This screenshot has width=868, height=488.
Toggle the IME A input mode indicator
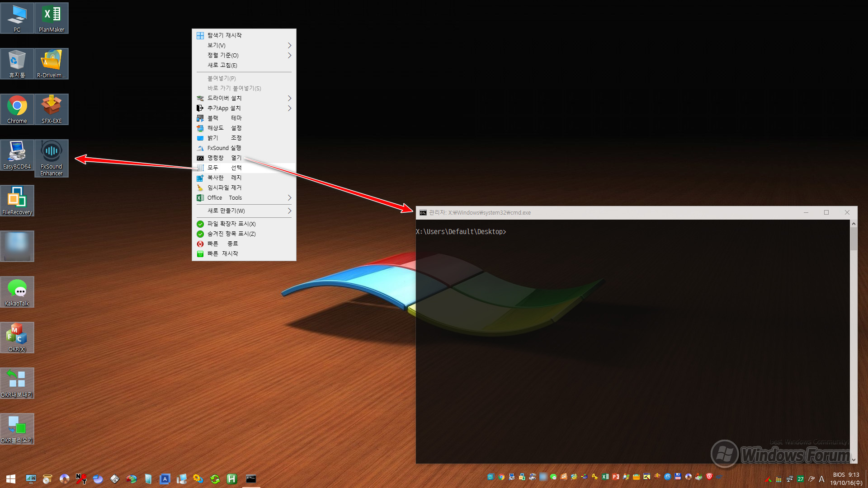click(x=822, y=479)
